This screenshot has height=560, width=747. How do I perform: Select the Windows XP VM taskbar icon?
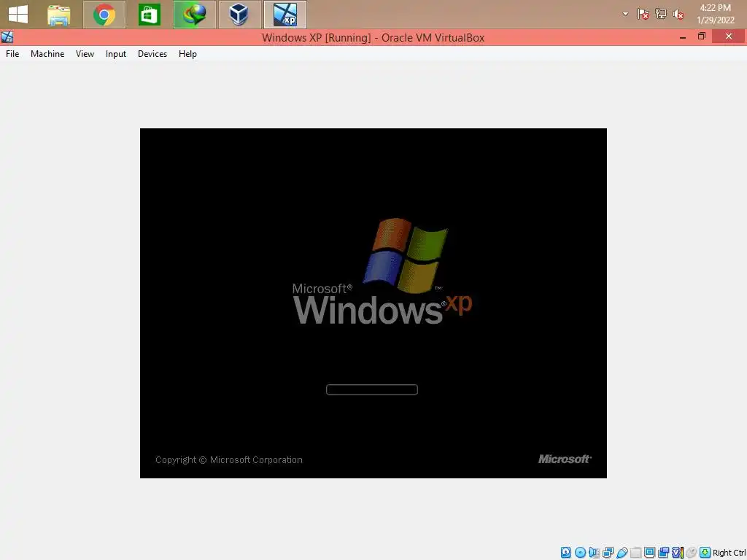pos(285,15)
